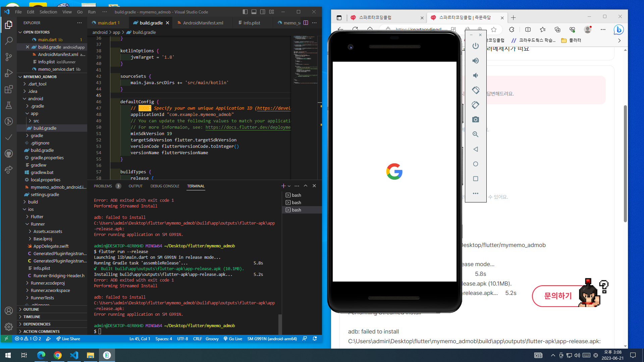Toggle the primary side bar layout

point(245,12)
